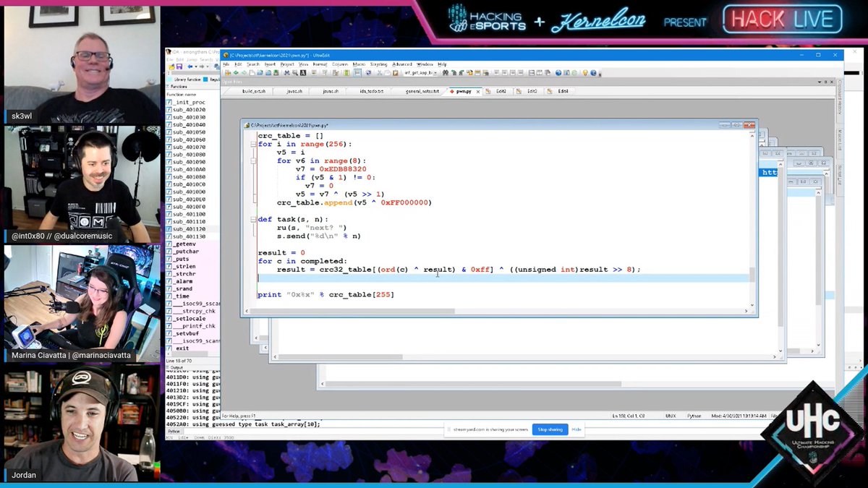Select the Find toolbar icon with binoculars
Screen dimensions: 868x488
tap(446, 72)
